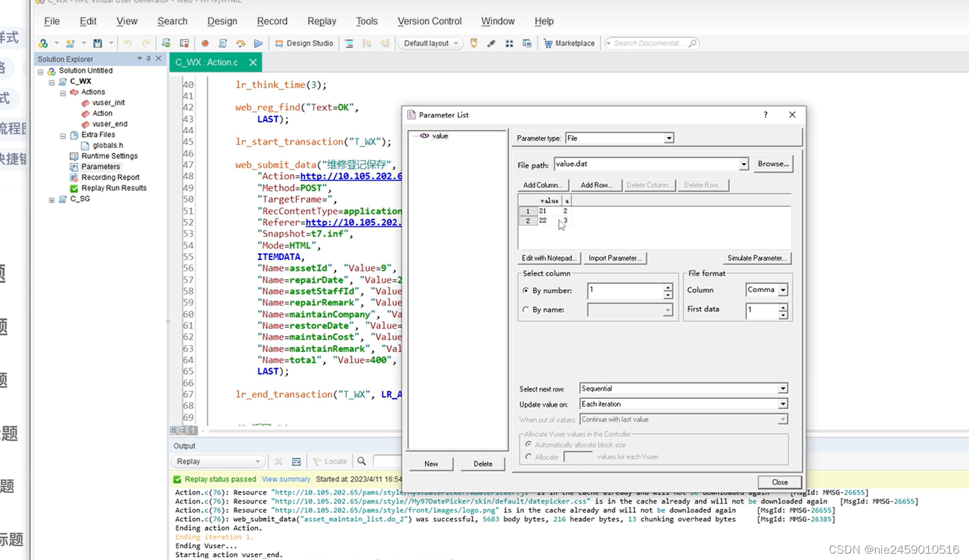
Task: Click window layout icon before Marketplace
Action: [527, 44]
